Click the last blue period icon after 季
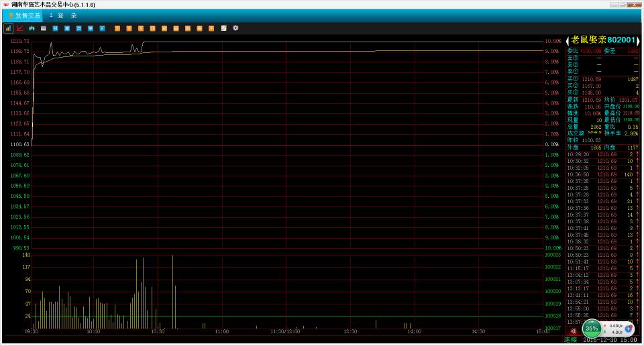 [x=102, y=28]
